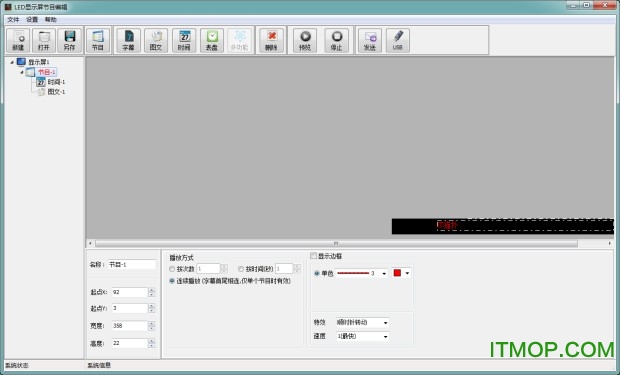Click the 打开 (Open) toolbar icon
This screenshot has width=620, height=375.
coord(43,40)
